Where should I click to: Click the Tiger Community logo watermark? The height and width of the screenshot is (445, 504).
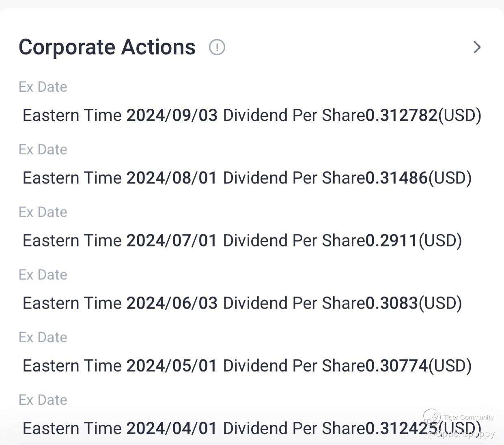(432, 417)
